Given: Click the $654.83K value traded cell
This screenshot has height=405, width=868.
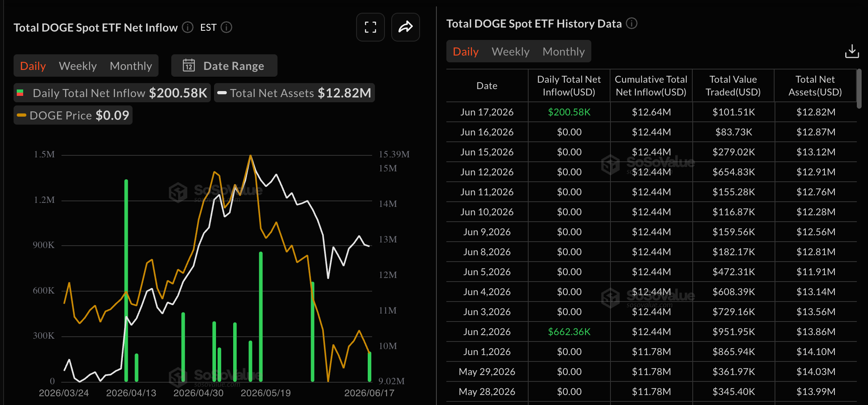Looking at the screenshot, I should pyautogui.click(x=734, y=172).
